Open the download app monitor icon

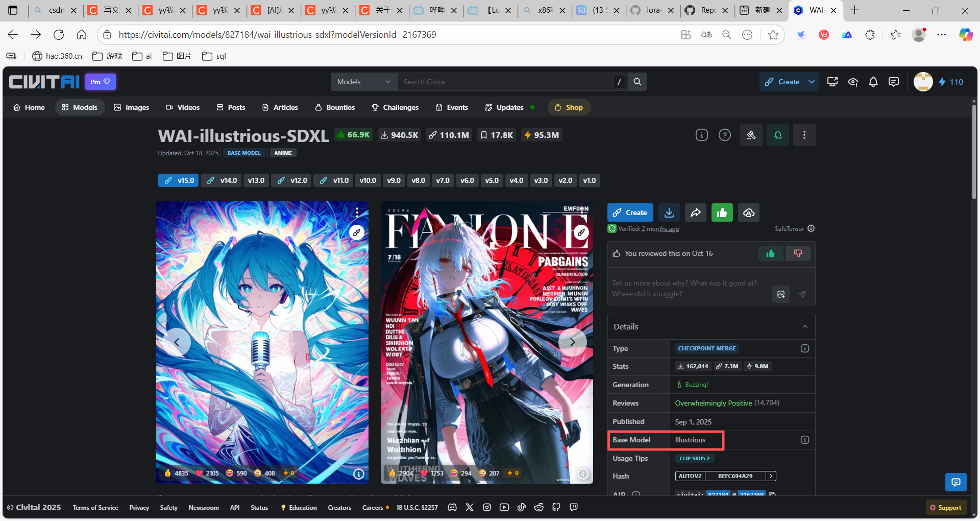832,82
